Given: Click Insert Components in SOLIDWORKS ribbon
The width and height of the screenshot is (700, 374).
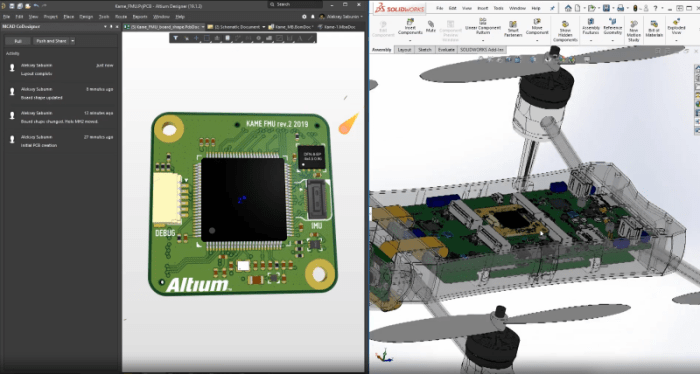Looking at the screenshot, I should (410, 26).
